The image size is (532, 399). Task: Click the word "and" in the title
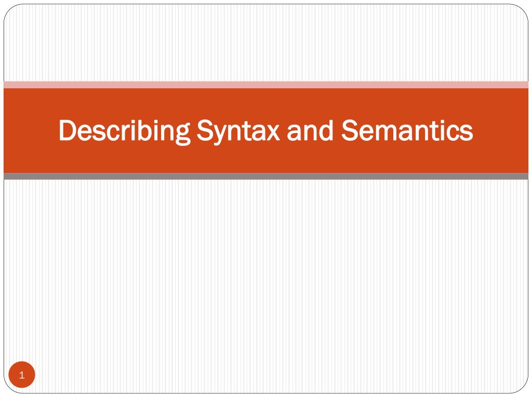tap(310, 130)
